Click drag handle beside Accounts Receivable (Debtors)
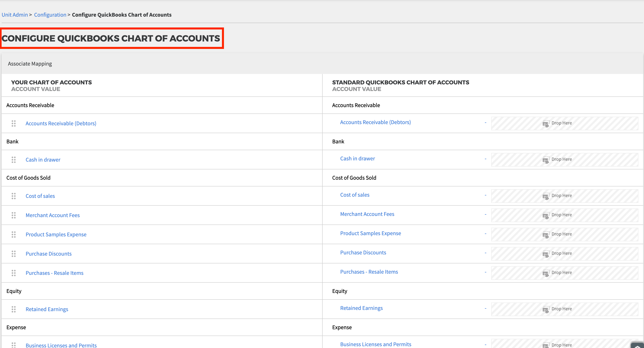Viewport: 644px width, 348px height. coord(13,123)
